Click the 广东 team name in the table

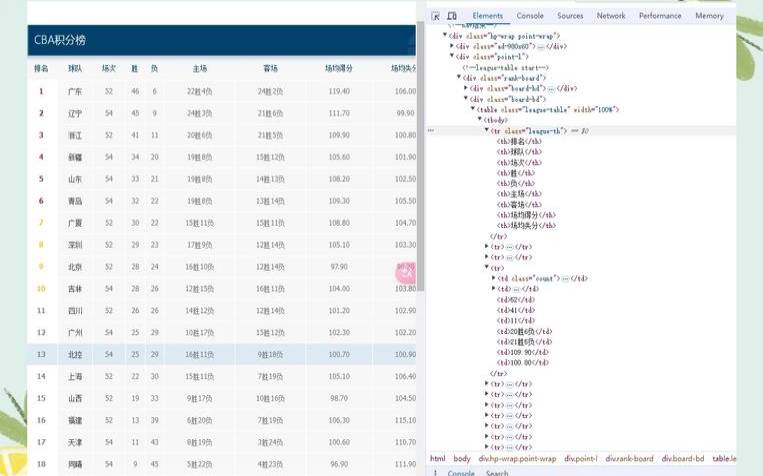coord(75,91)
